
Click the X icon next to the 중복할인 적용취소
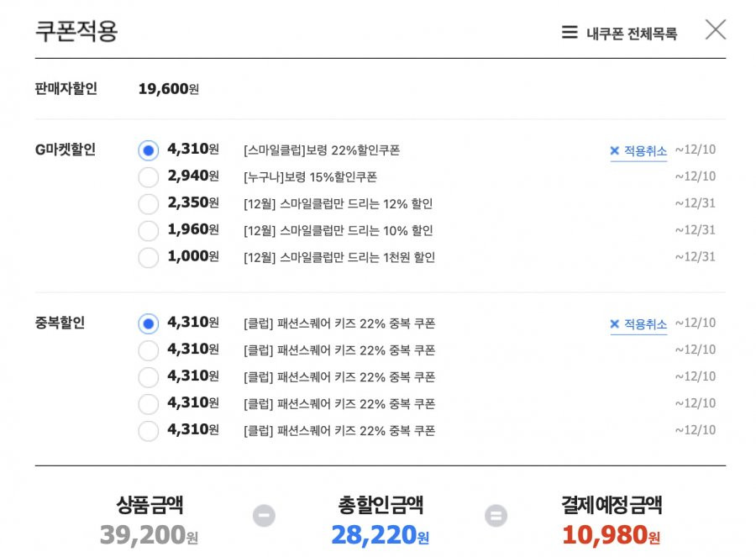tap(614, 324)
